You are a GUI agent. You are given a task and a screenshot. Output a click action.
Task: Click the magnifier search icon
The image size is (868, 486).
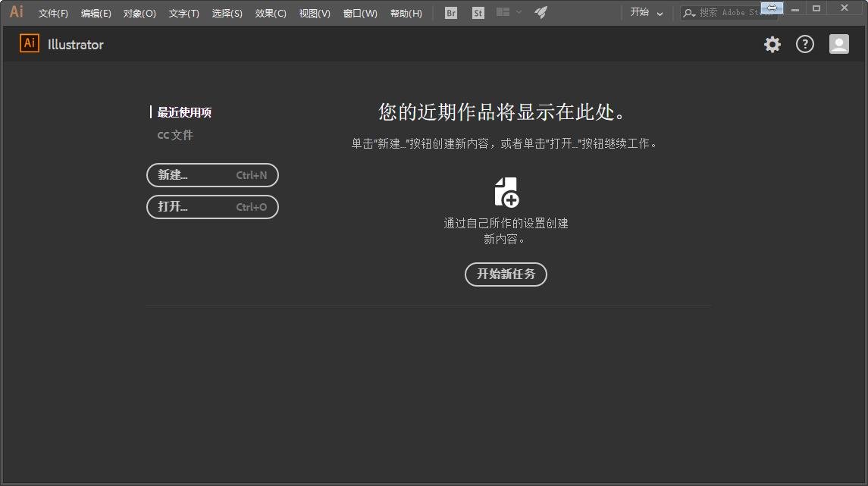(x=688, y=13)
